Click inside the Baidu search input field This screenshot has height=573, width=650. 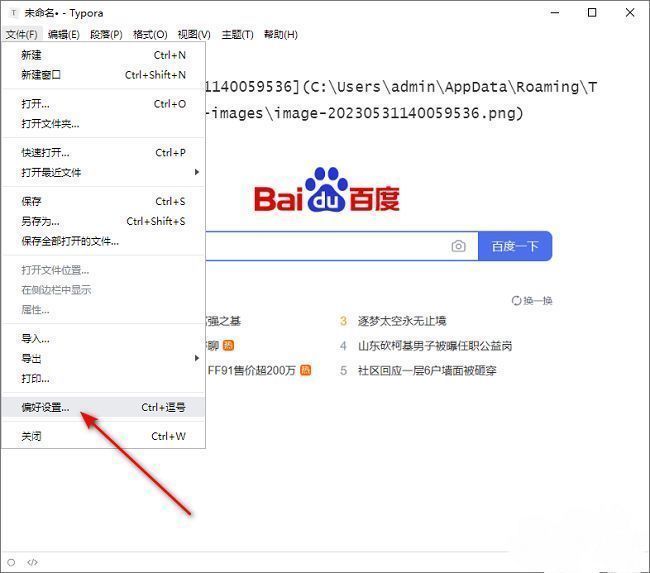[x=320, y=246]
